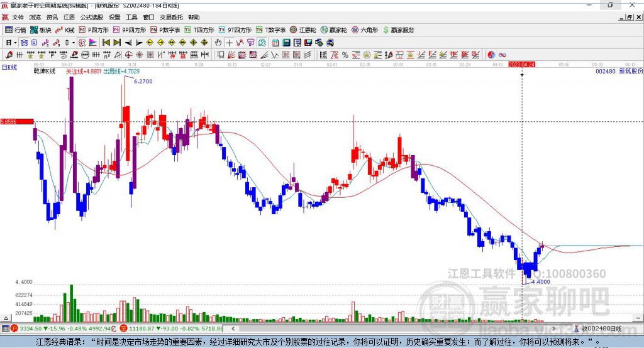
Task: Open the P四方形 tool
Action: (x=94, y=30)
